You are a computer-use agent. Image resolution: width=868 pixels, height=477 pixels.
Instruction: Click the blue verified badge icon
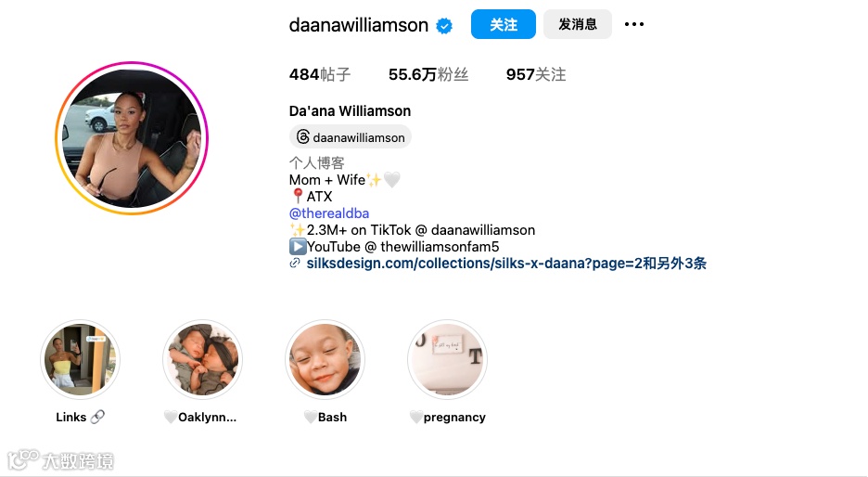pyautogui.click(x=444, y=25)
